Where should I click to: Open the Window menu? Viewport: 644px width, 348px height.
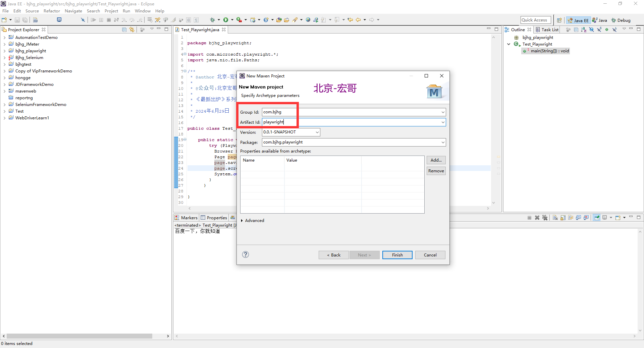tap(143, 11)
